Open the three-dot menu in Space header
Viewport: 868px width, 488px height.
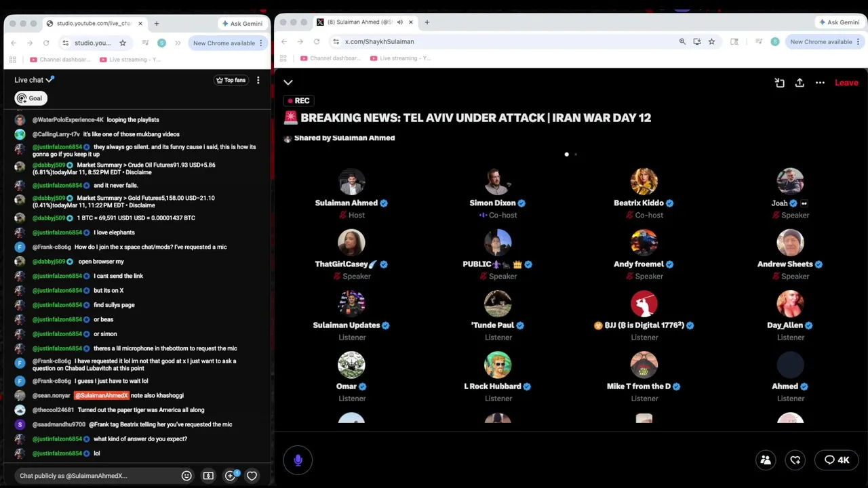(820, 83)
